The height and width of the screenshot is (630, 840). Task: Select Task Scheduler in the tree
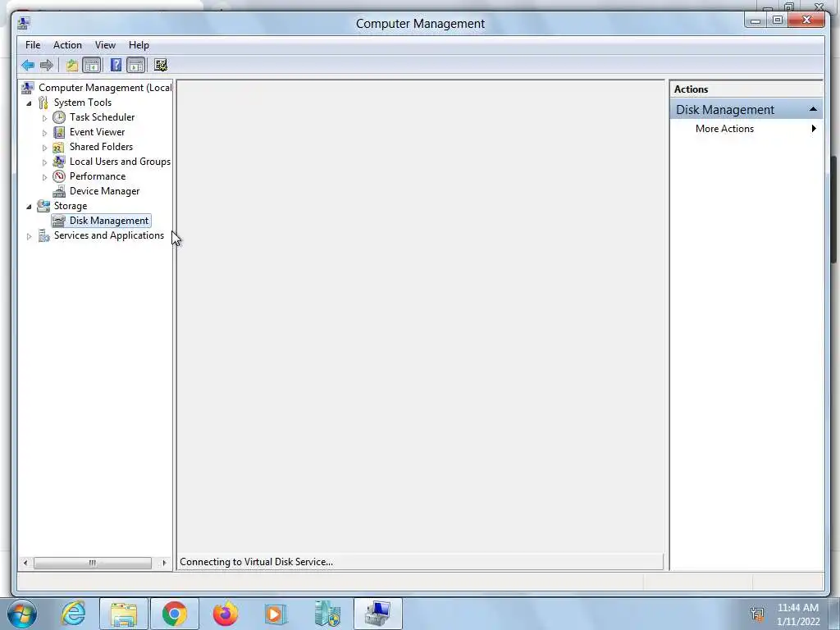click(102, 117)
